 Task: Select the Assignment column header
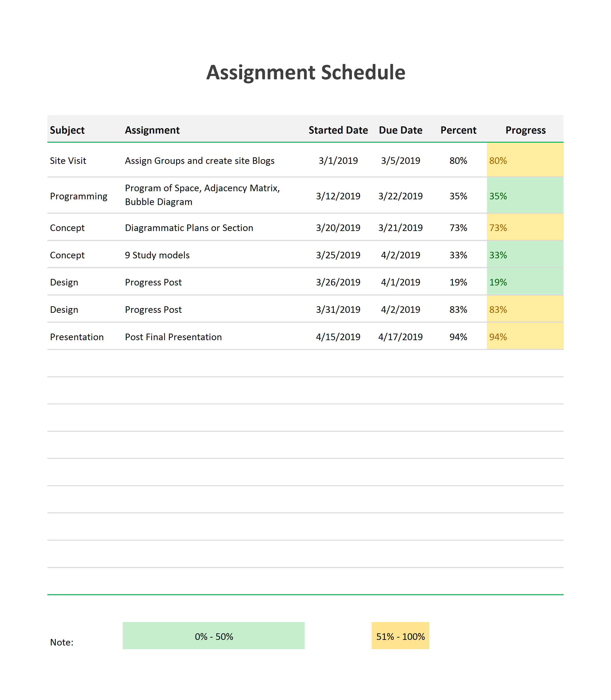[152, 130]
